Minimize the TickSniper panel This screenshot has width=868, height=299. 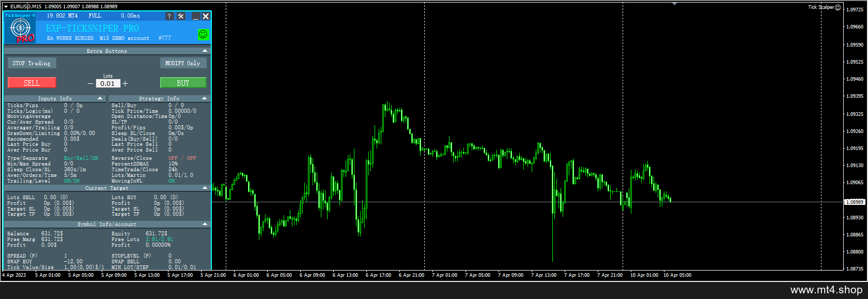click(196, 17)
